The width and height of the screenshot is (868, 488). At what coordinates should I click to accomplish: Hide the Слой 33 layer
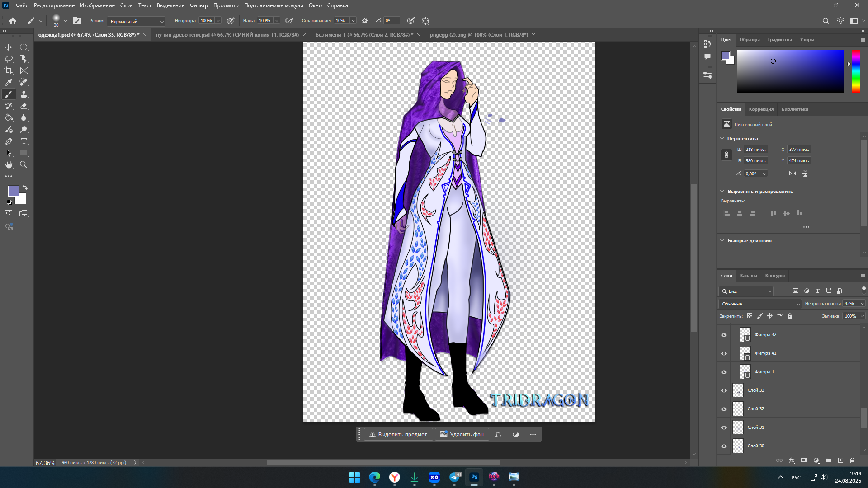(724, 390)
